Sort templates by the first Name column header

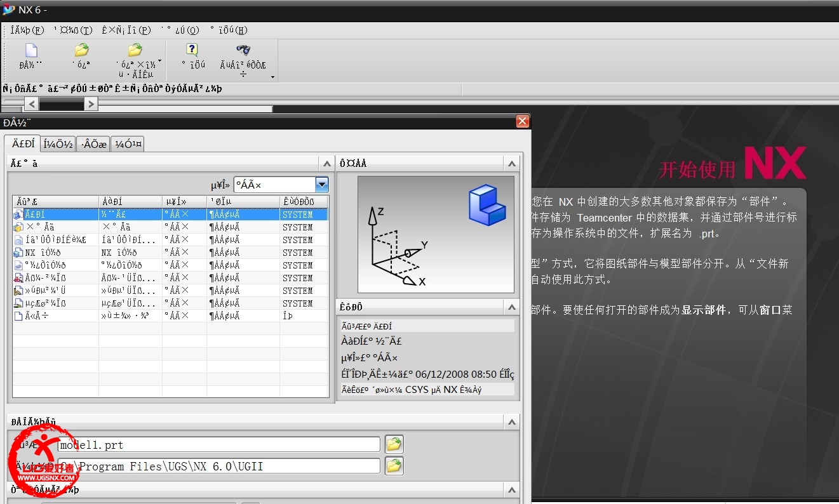pos(55,202)
